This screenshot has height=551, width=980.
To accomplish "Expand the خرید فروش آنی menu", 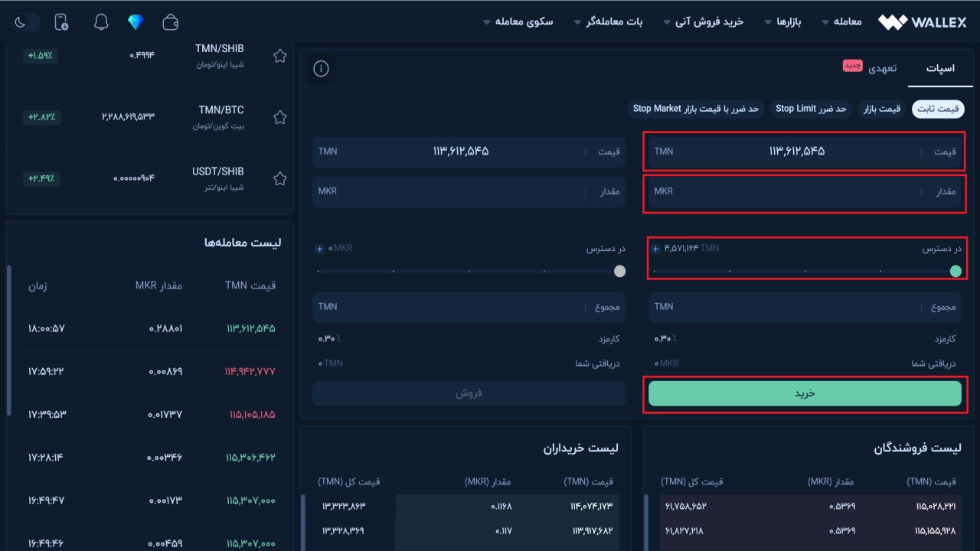I will [704, 21].
